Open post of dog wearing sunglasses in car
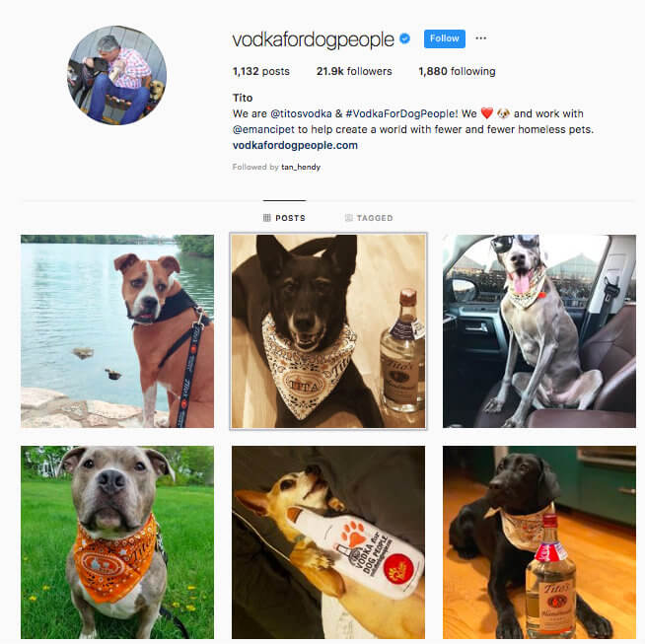This screenshot has height=644, width=645. point(539,331)
